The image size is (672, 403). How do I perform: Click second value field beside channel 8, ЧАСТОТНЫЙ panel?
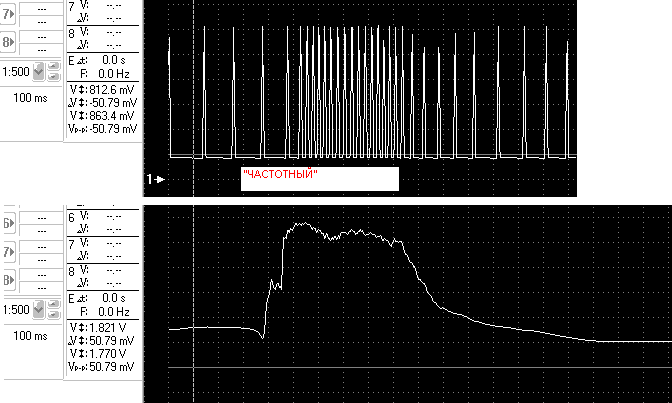click(41, 48)
